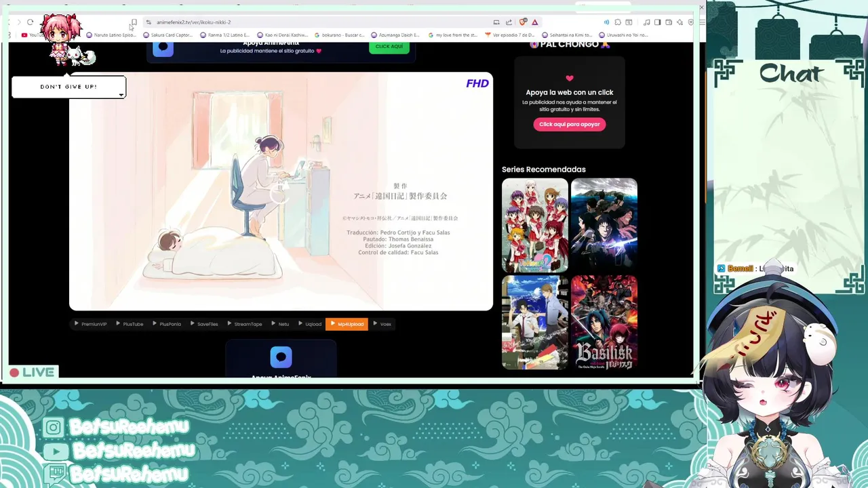
Task: Open the Basilisk recommended series thumbnail
Action: pos(604,322)
